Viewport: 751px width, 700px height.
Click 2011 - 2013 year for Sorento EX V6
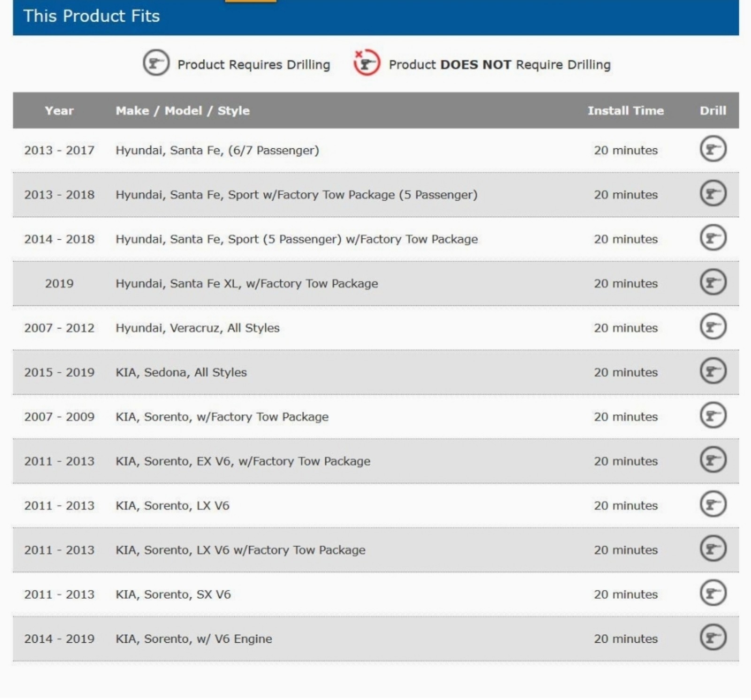tap(59, 461)
